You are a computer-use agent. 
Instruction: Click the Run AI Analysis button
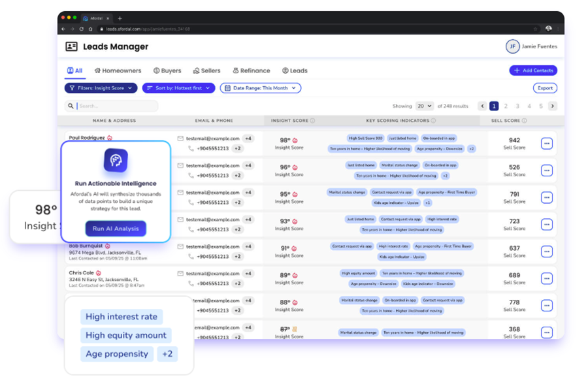(x=116, y=229)
